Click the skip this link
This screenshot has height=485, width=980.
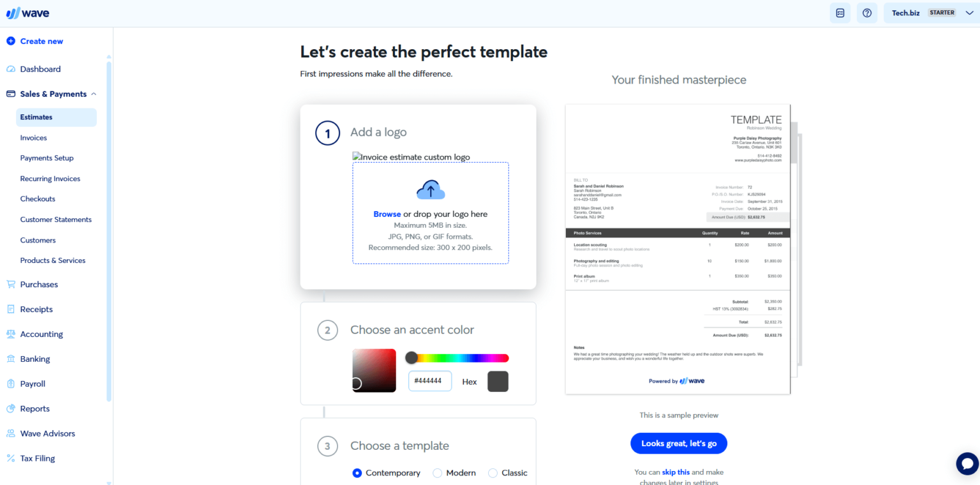(x=676, y=472)
